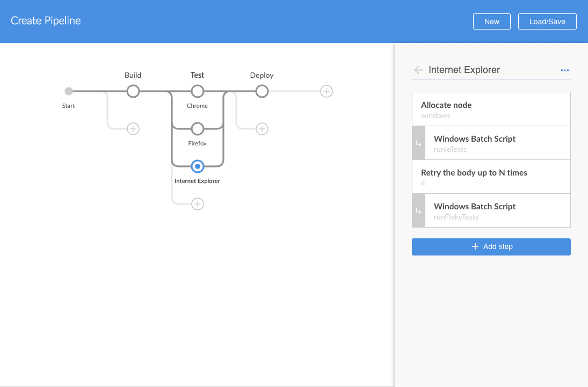Click the New button in header
Screen dimensions: 588x387
[491, 21]
